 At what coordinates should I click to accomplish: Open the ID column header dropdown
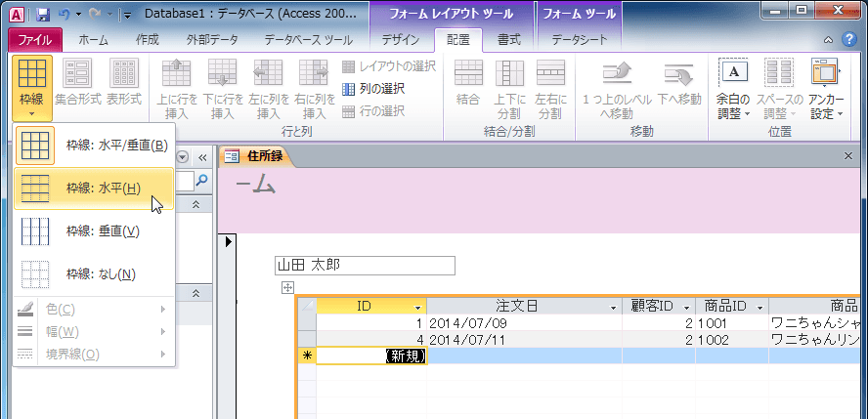[x=419, y=307]
